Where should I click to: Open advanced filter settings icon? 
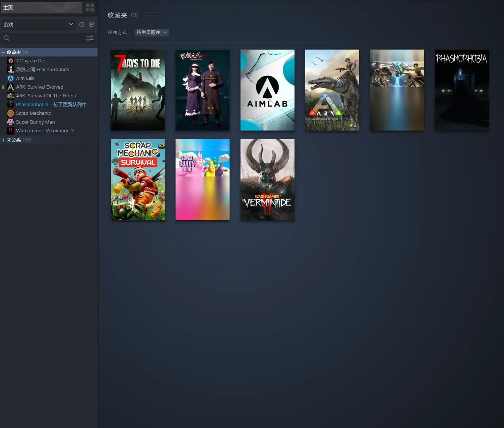[x=90, y=38]
